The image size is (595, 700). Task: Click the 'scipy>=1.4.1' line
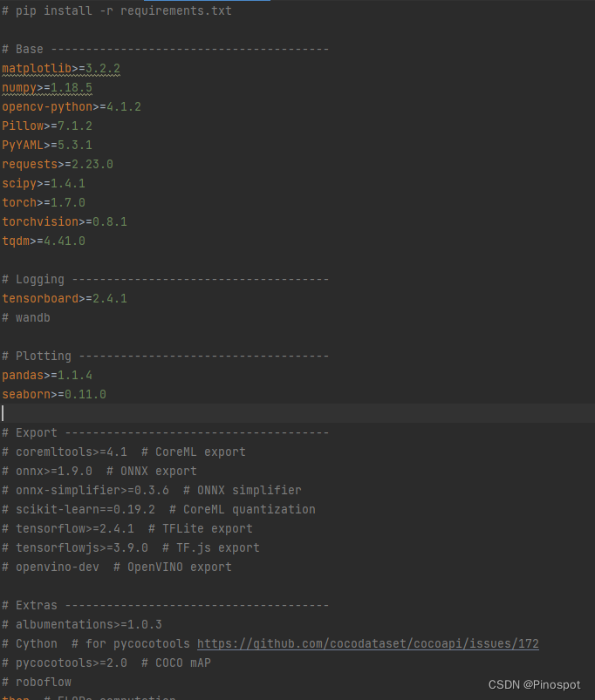(x=44, y=183)
